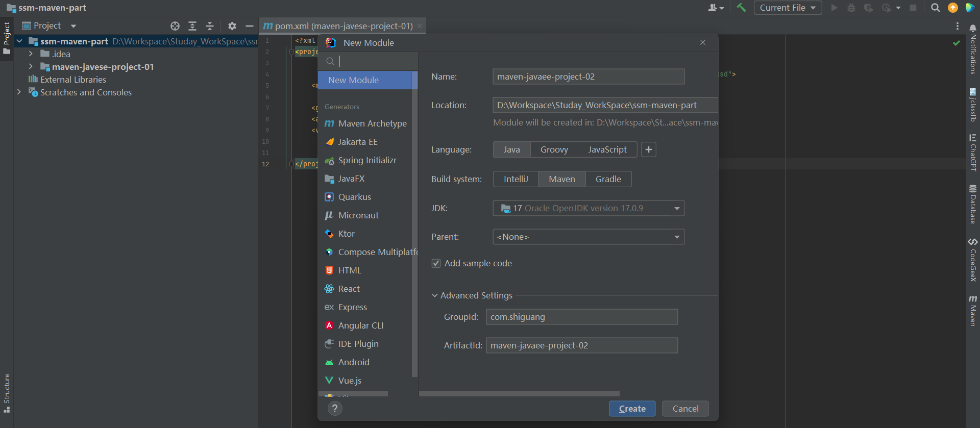Collapse Advanced Settings section
Screen dimensions: 980x428
pyautogui.click(x=435, y=295)
